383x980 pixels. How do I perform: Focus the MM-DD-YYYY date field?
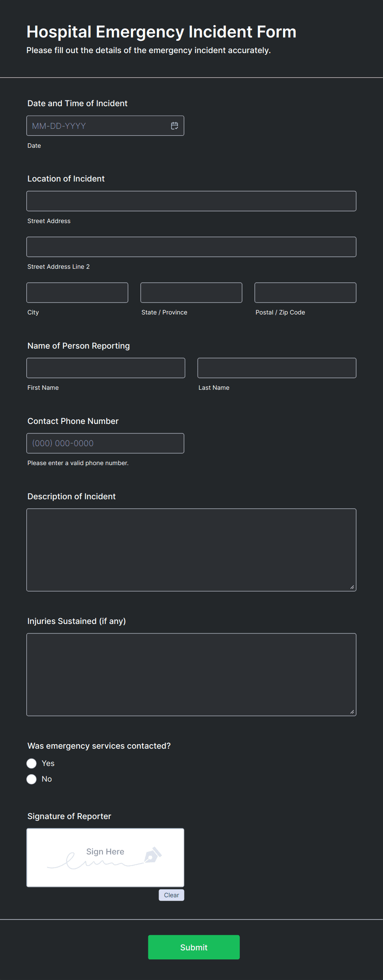105,126
